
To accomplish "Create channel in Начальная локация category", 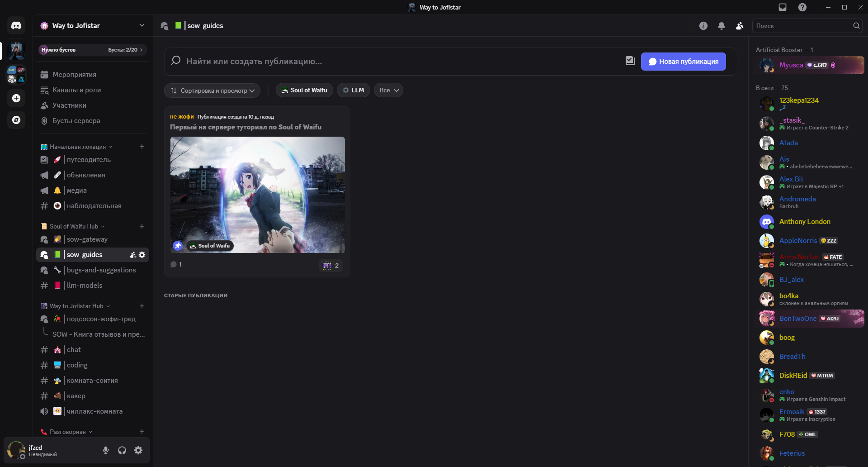I will 142,147.
